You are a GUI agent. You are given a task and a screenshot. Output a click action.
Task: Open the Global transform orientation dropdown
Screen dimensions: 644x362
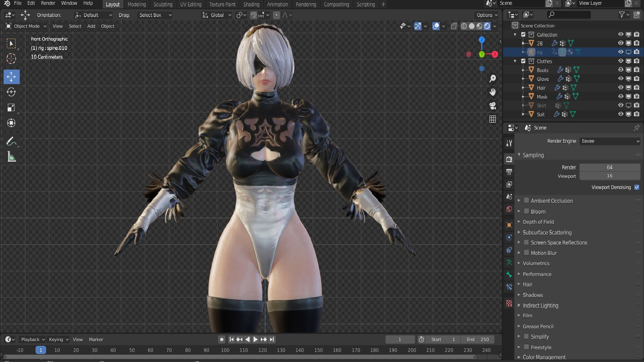217,15
